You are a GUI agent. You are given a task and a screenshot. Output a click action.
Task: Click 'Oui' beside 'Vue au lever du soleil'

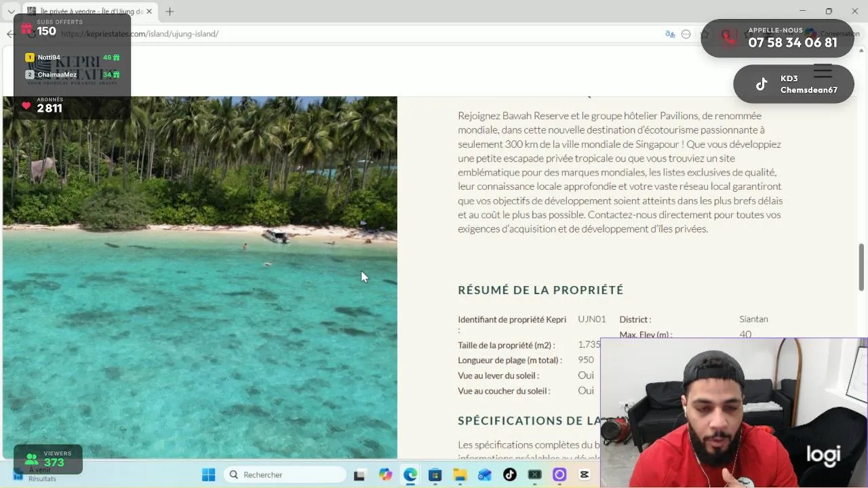(x=586, y=375)
